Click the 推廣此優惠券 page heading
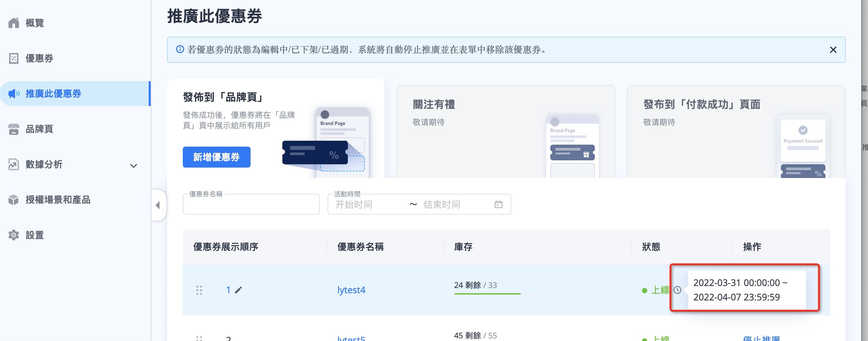The height and width of the screenshot is (341, 868). 214,16
